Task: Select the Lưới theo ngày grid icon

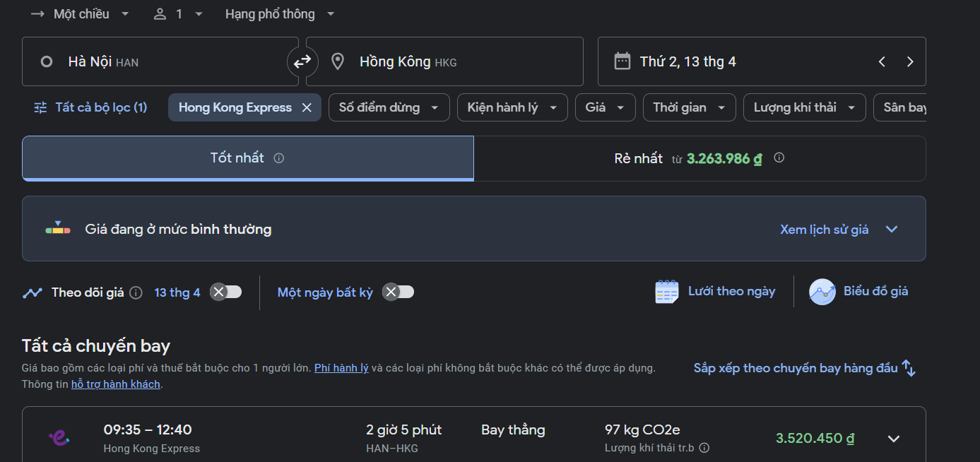Action: click(666, 290)
